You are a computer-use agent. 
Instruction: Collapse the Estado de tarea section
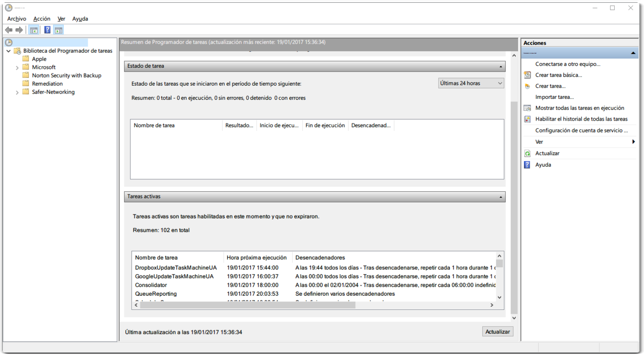(501, 66)
